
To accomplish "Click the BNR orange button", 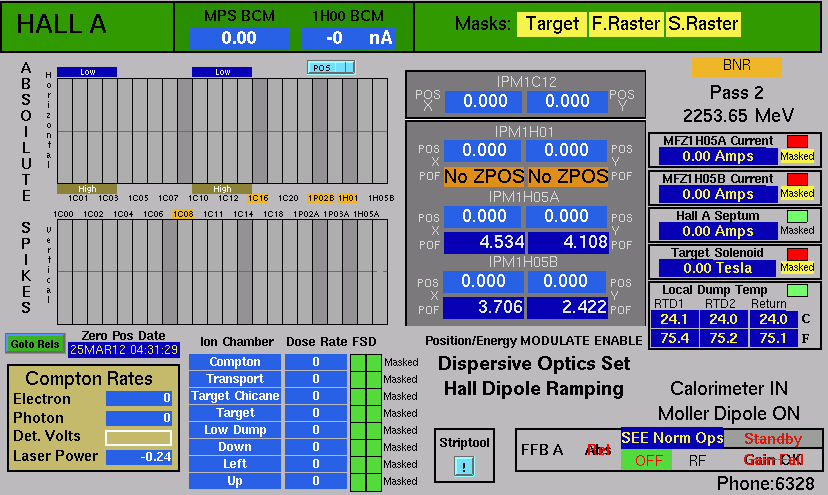I will [737, 66].
